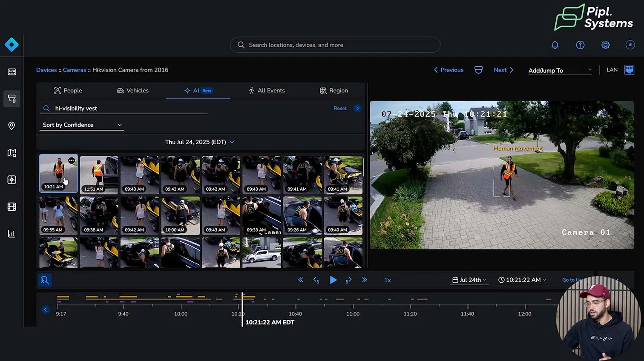The image size is (644, 361).
Task: Open the help question mark icon
Action: coord(580,45)
